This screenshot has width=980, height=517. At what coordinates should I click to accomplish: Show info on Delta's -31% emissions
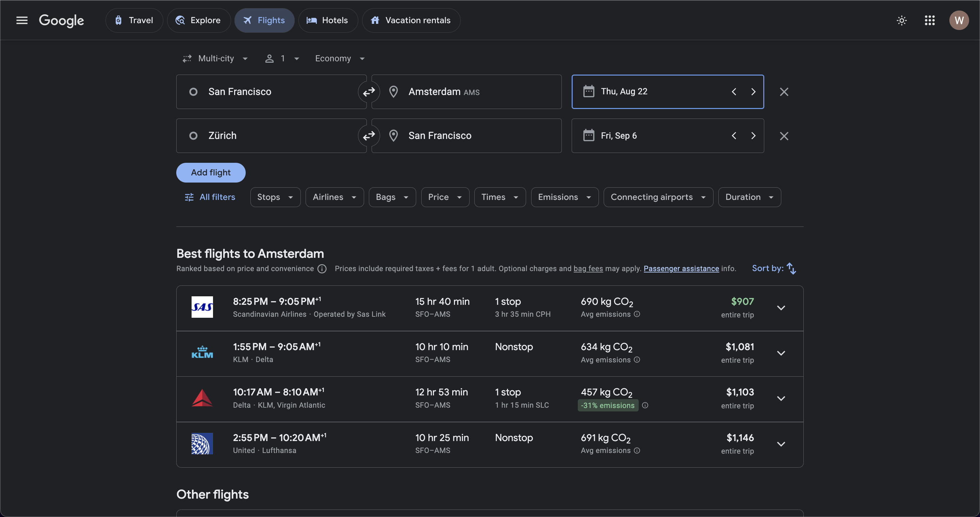click(x=645, y=405)
